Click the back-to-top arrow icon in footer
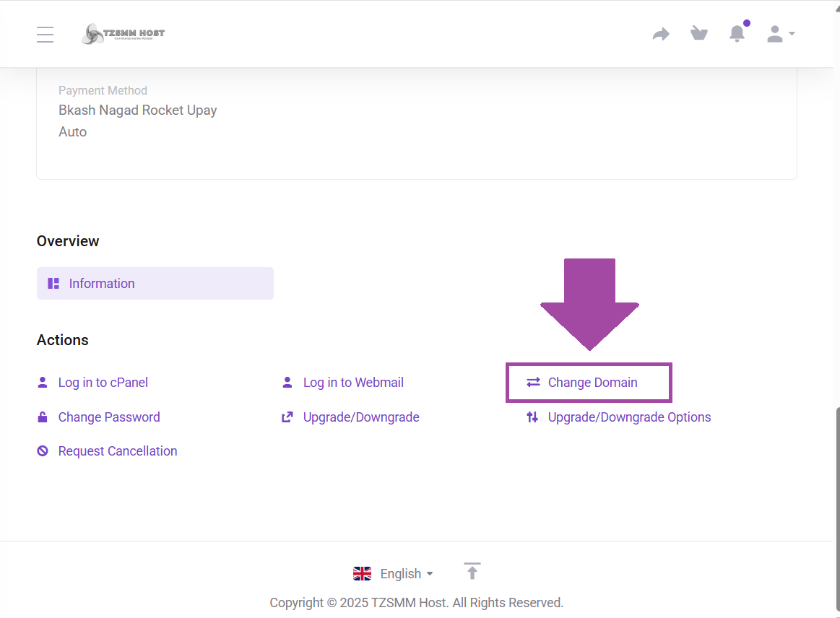The image size is (840, 618). click(472, 572)
